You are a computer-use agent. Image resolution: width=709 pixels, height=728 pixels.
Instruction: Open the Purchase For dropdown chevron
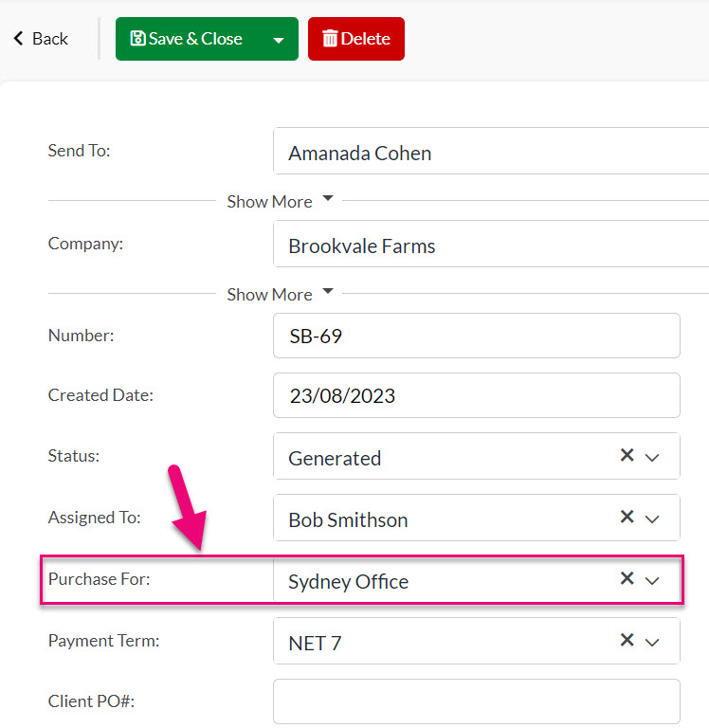(x=652, y=581)
